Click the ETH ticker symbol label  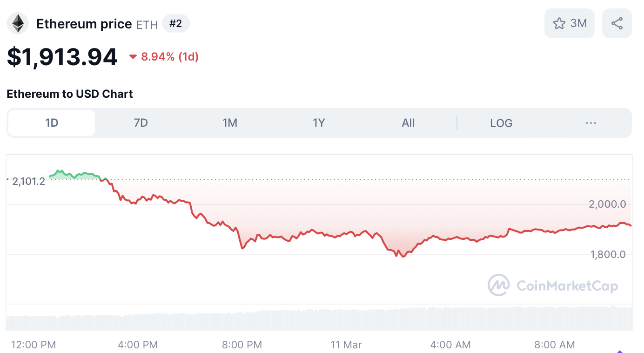click(147, 24)
